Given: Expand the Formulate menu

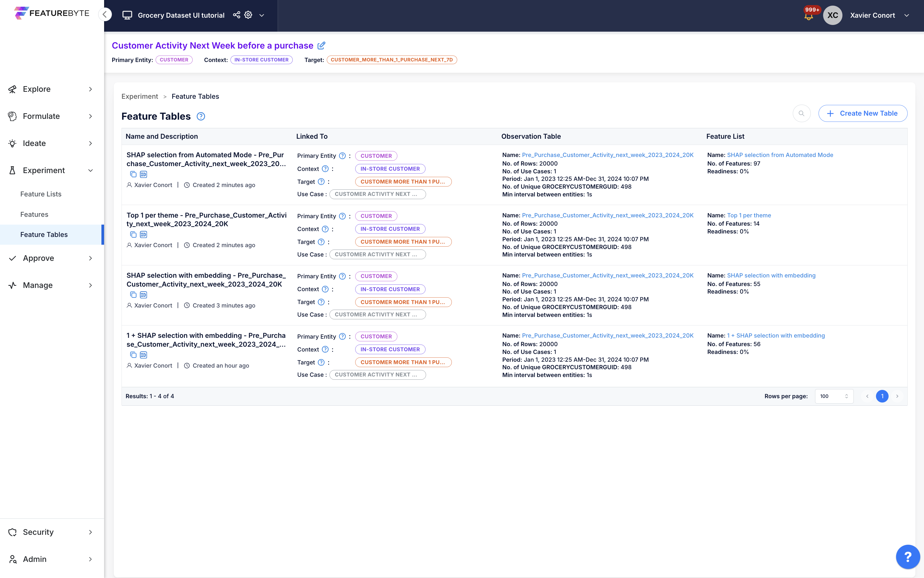Looking at the screenshot, I should 52,116.
